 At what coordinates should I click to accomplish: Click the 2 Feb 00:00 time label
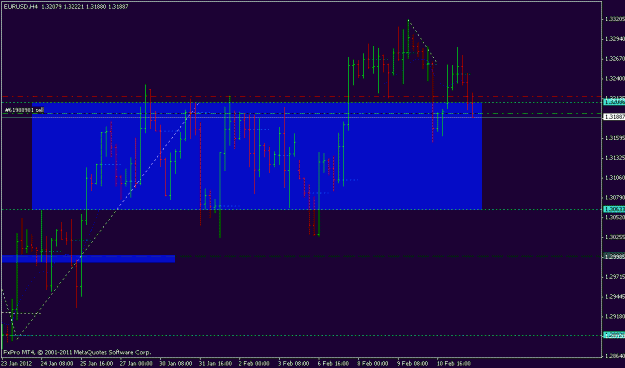[254, 364]
